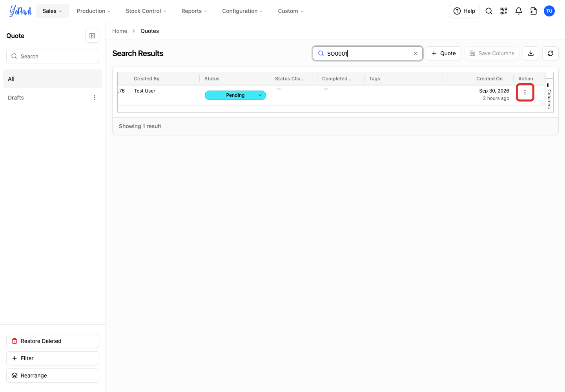
Task: Switch to the Drafts view
Action: [16, 98]
